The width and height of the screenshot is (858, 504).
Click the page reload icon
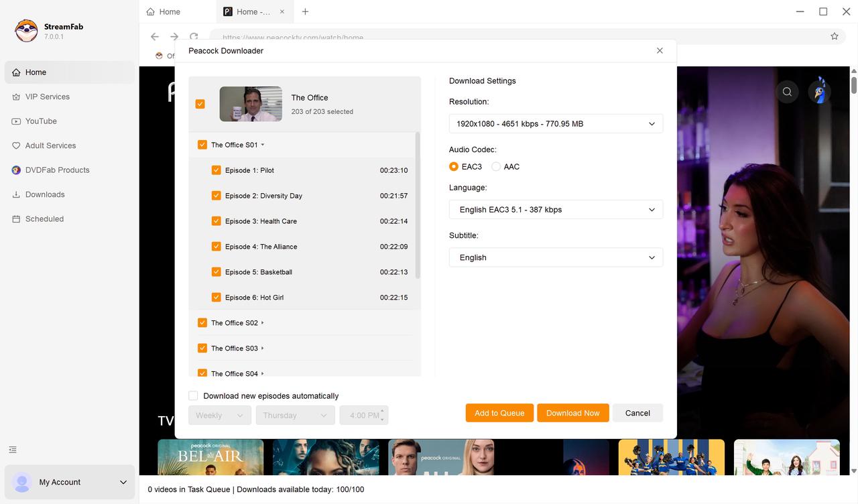pyautogui.click(x=194, y=37)
